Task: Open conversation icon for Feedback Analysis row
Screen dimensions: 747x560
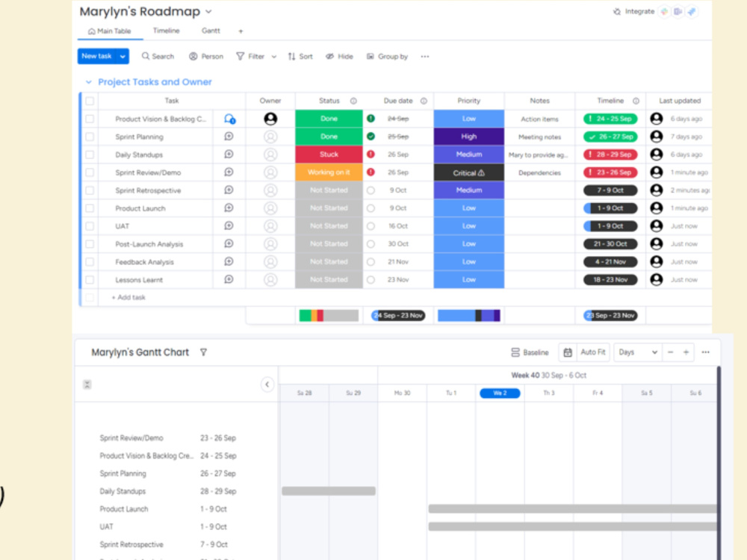Action: click(229, 261)
